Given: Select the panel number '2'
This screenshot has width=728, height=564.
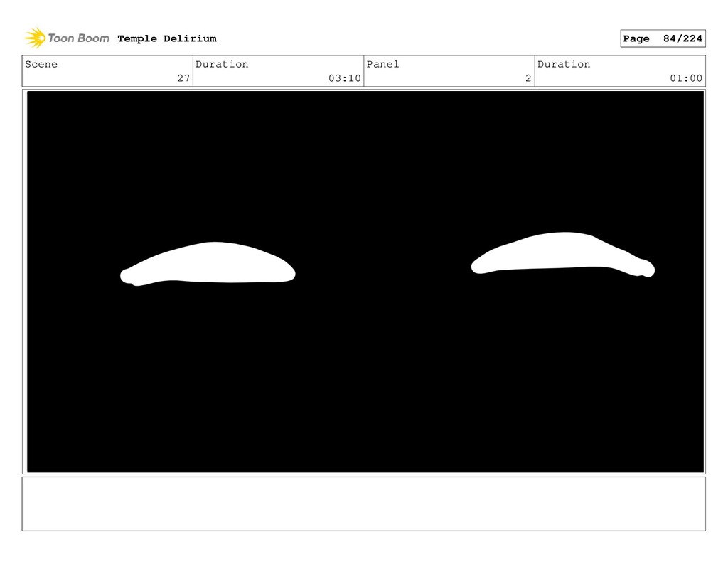Looking at the screenshot, I should click(x=528, y=78).
